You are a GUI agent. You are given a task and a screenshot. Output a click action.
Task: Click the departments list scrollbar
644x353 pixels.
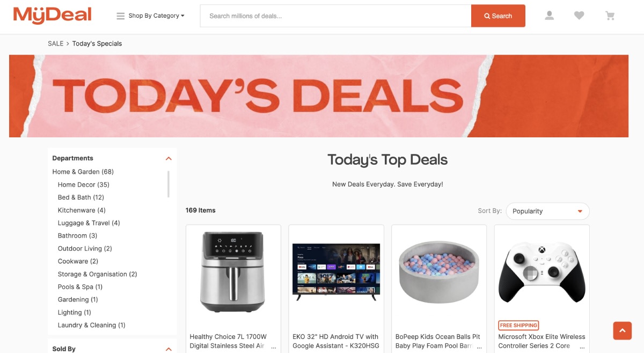point(169,184)
